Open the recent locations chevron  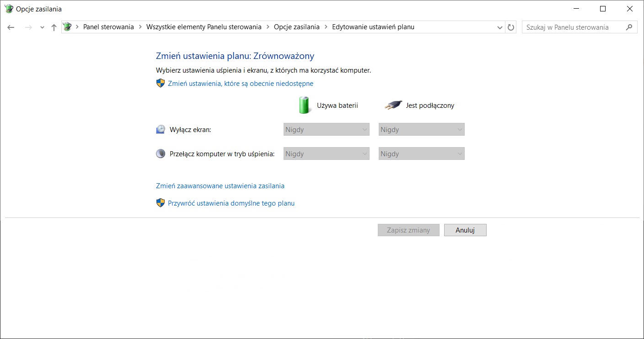[42, 27]
